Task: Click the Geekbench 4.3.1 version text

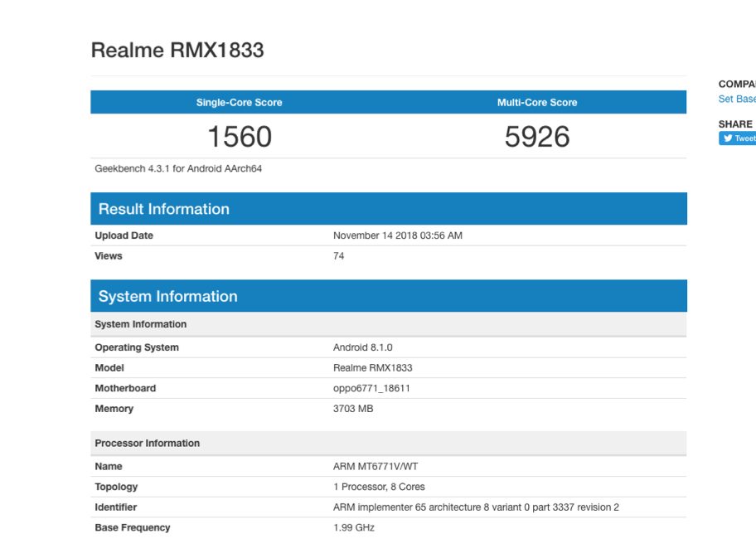Action: point(178,168)
